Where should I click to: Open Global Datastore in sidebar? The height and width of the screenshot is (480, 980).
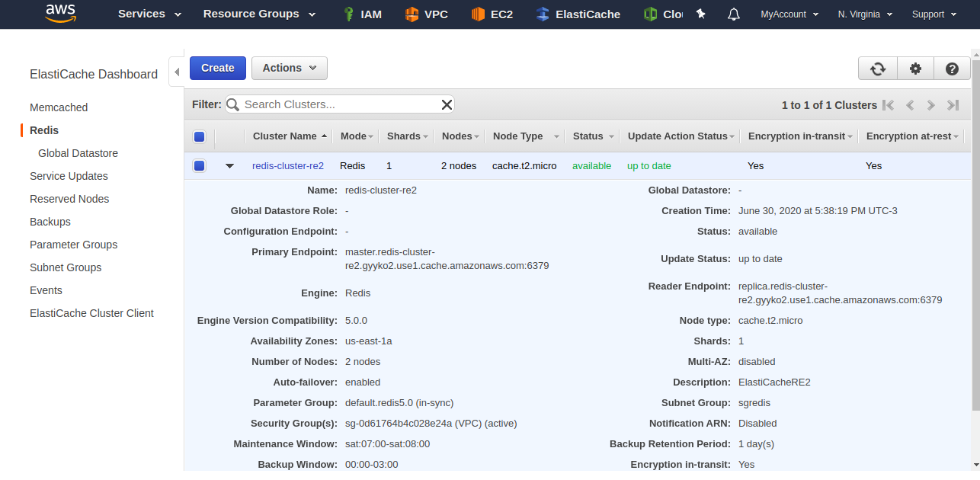coord(78,153)
